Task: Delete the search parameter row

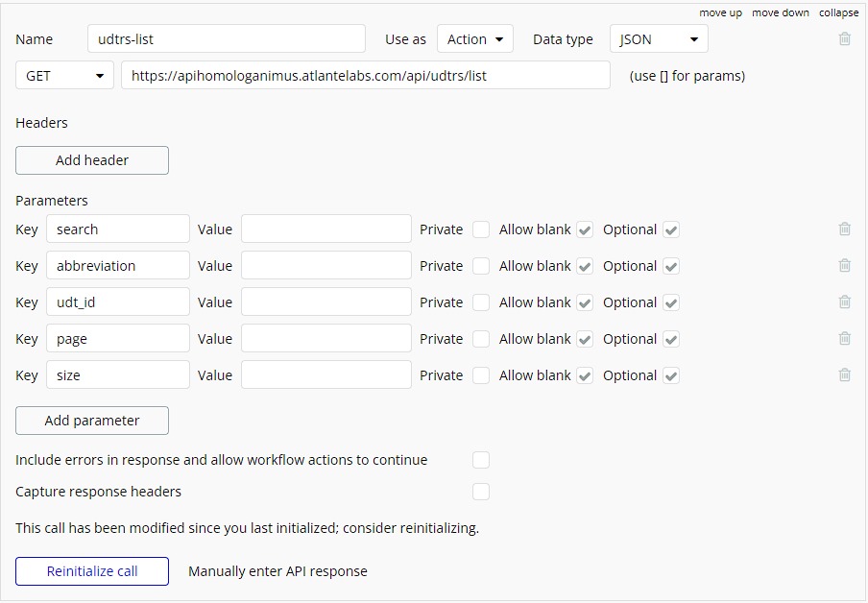Action: [844, 229]
